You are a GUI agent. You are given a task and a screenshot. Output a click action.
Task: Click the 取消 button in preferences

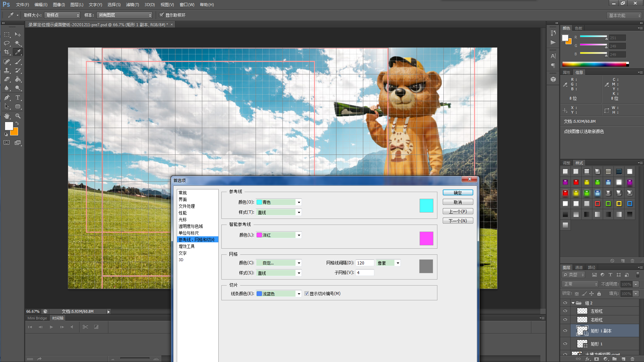458,202
